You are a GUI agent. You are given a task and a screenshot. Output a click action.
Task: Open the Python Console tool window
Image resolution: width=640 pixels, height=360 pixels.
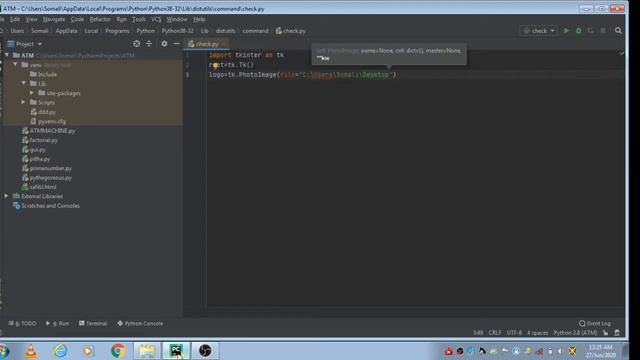tap(140, 323)
